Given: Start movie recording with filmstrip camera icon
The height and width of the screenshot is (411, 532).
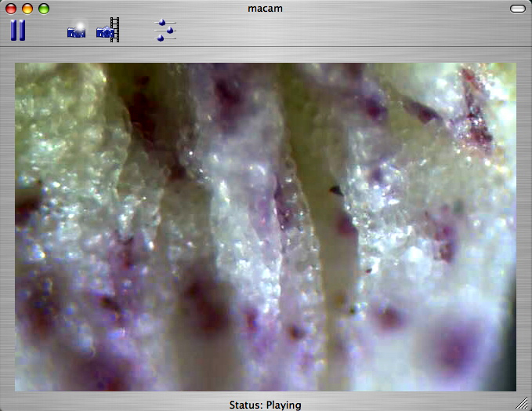Looking at the screenshot, I should 108,30.
